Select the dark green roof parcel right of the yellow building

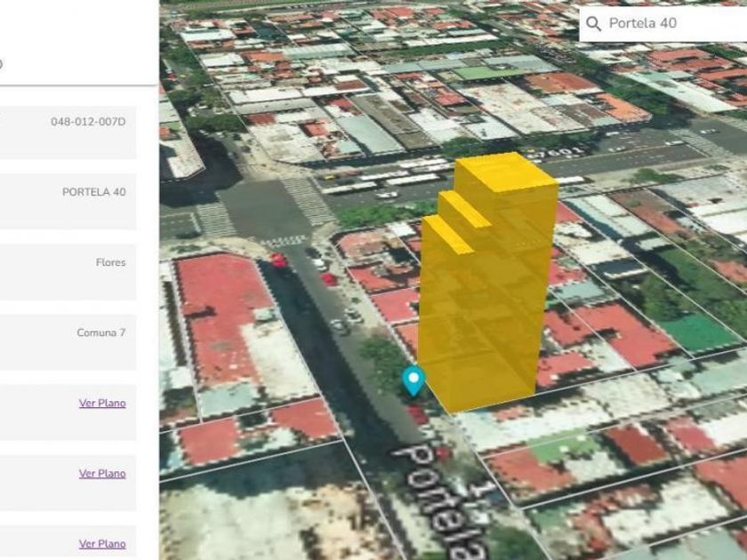pos(699,332)
